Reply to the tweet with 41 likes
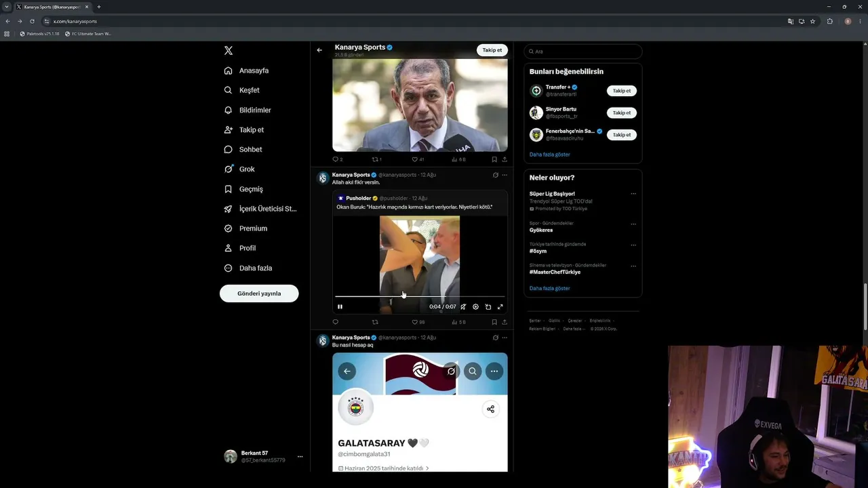Image resolution: width=868 pixels, height=488 pixels. (336, 159)
